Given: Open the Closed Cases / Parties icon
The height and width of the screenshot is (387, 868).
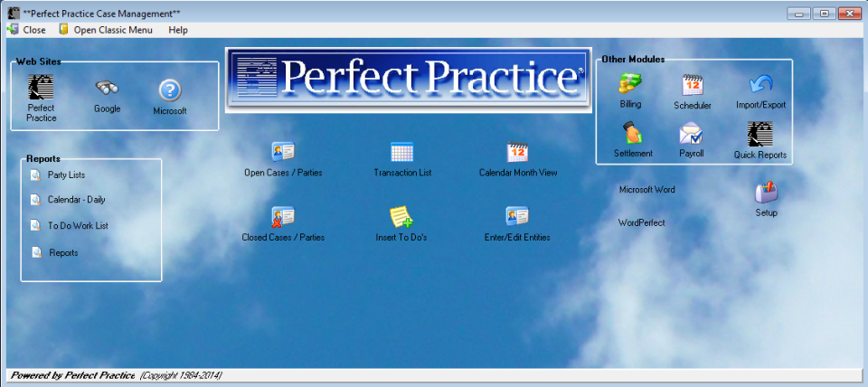Looking at the screenshot, I should [283, 216].
